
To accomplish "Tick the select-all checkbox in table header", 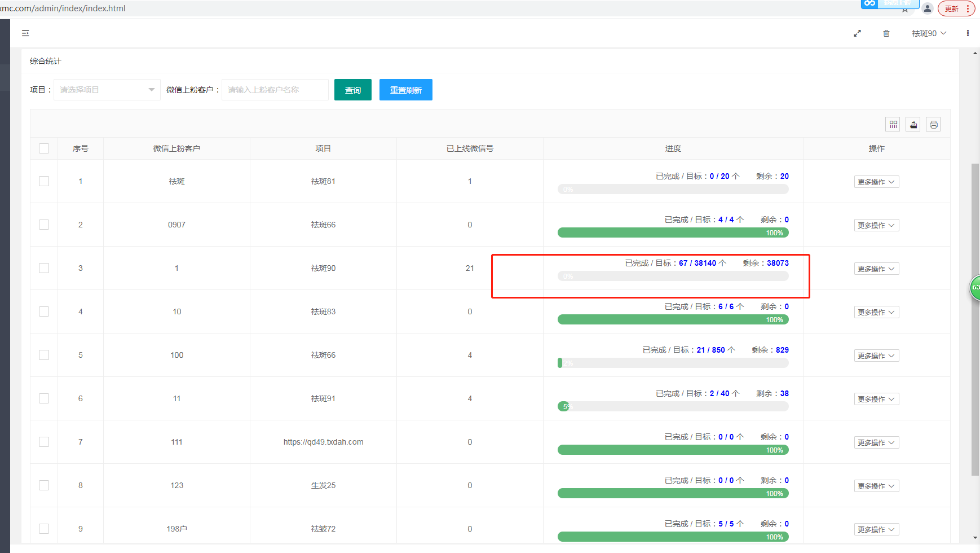I will coord(44,148).
